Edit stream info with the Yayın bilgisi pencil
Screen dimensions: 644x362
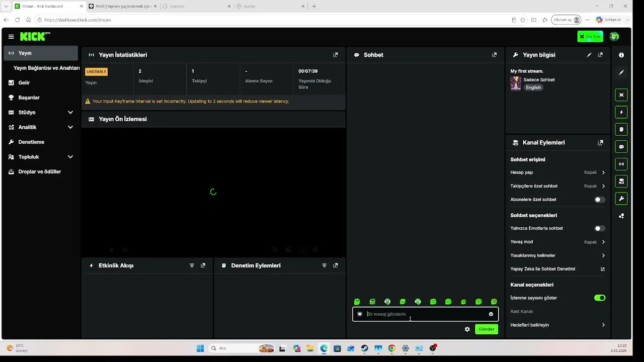pyautogui.click(x=589, y=55)
